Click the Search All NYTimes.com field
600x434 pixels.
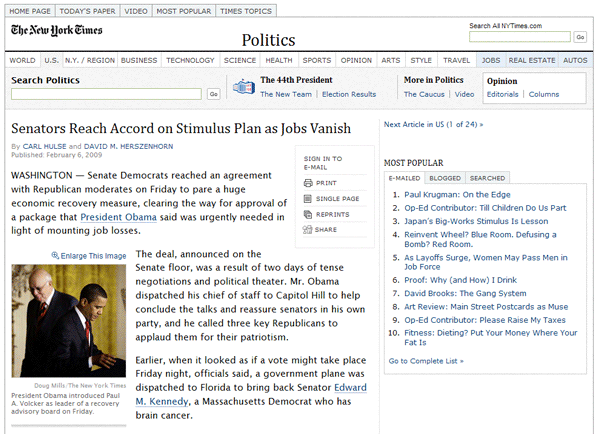[x=520, y=37]
